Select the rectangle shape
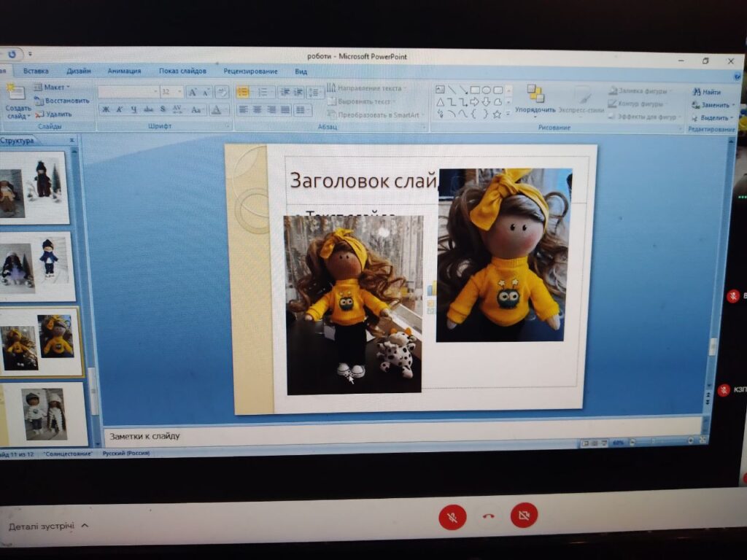Screen dimensions: 747x560 (474, 90)
